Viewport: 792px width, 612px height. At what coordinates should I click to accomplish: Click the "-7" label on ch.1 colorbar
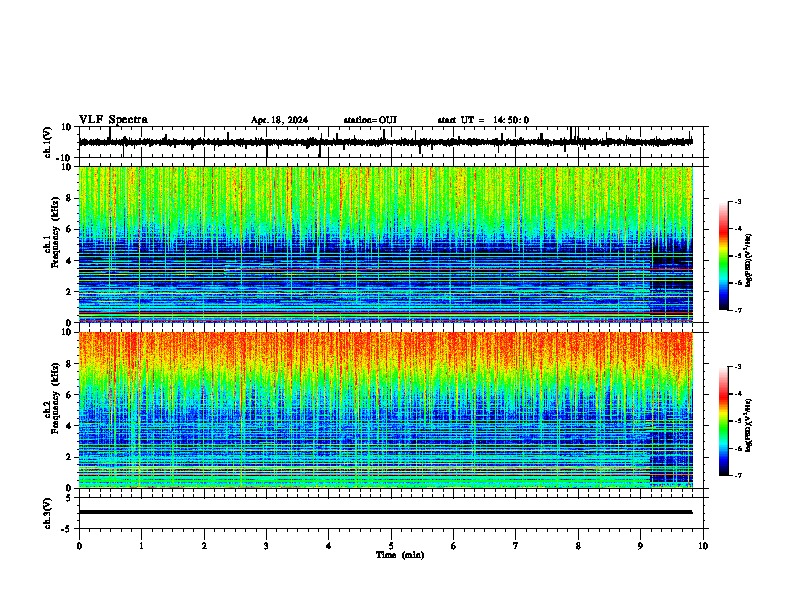738,310
